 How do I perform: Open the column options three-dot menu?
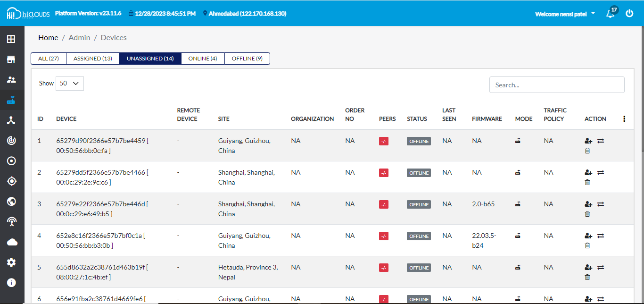point(624,119)
